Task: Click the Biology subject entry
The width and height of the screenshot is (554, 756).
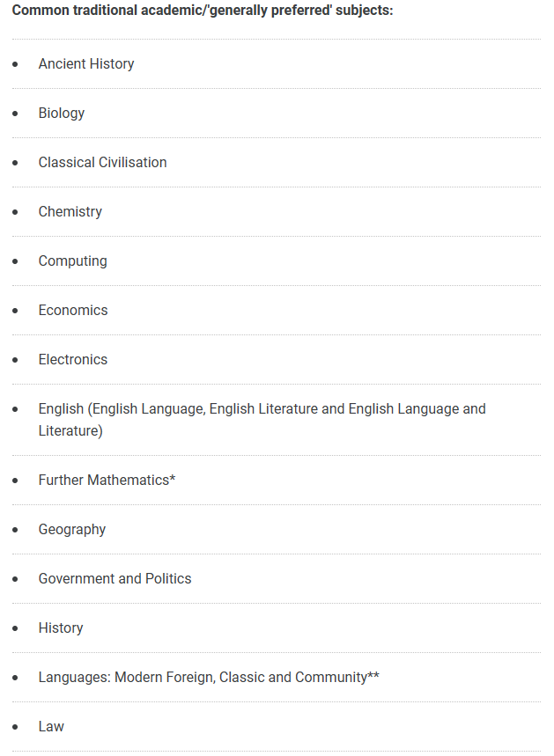Action: click(62, 114)
